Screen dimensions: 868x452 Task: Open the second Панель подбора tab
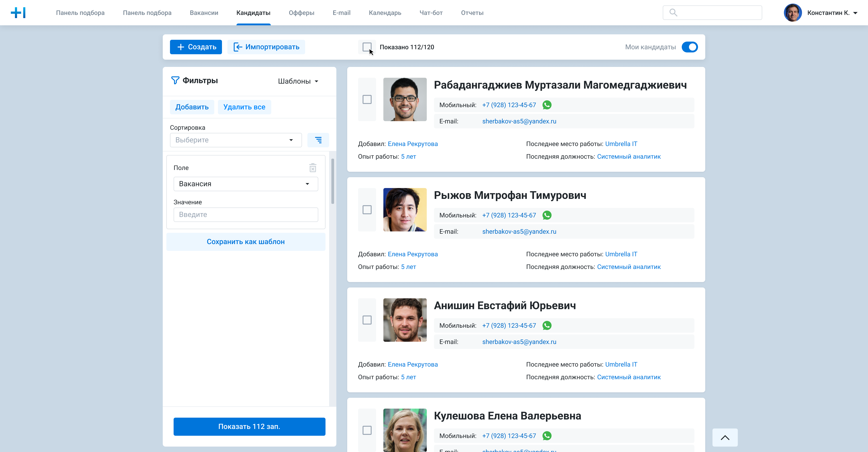(x=147, y=13)
